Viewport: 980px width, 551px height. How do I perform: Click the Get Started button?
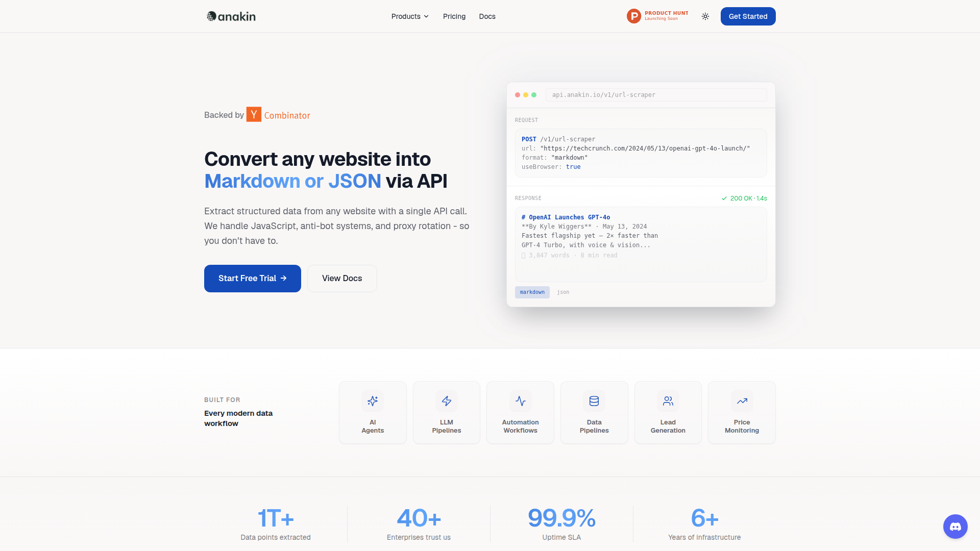(748, 16)
